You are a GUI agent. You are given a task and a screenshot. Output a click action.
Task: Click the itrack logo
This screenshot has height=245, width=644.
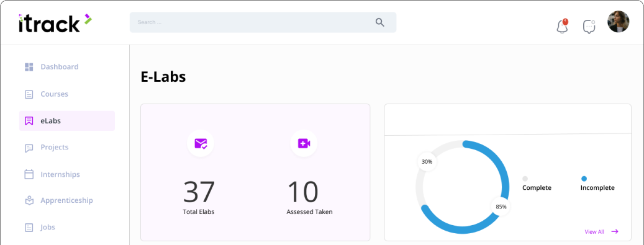[x=55, y=23]
